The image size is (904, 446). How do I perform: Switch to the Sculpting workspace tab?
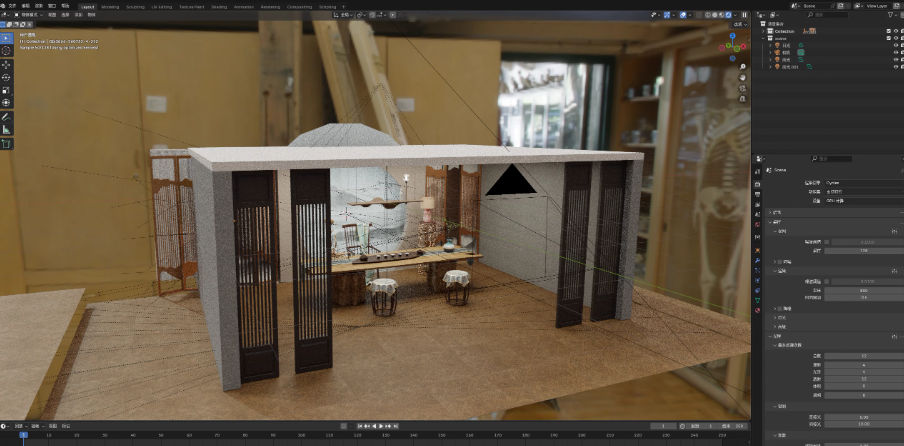(135, 6)
